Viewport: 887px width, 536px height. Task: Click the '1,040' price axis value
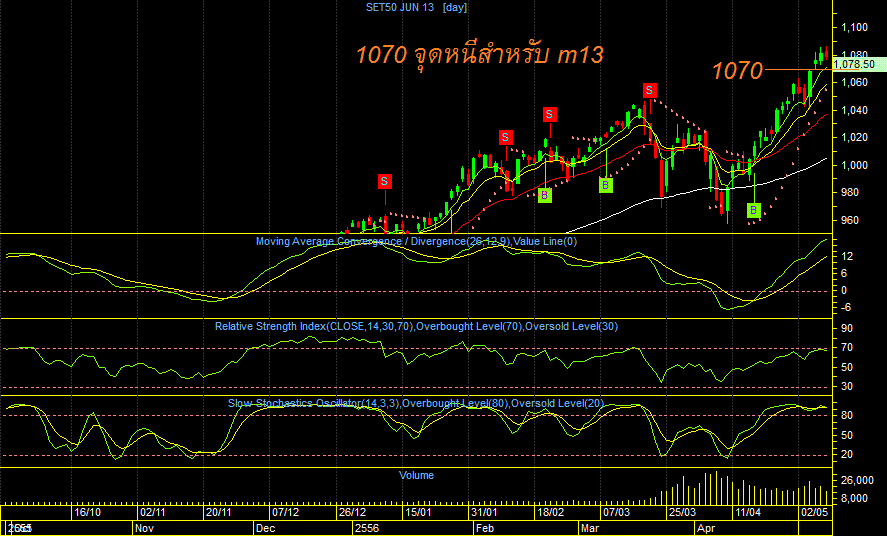[x=854, y=110]
